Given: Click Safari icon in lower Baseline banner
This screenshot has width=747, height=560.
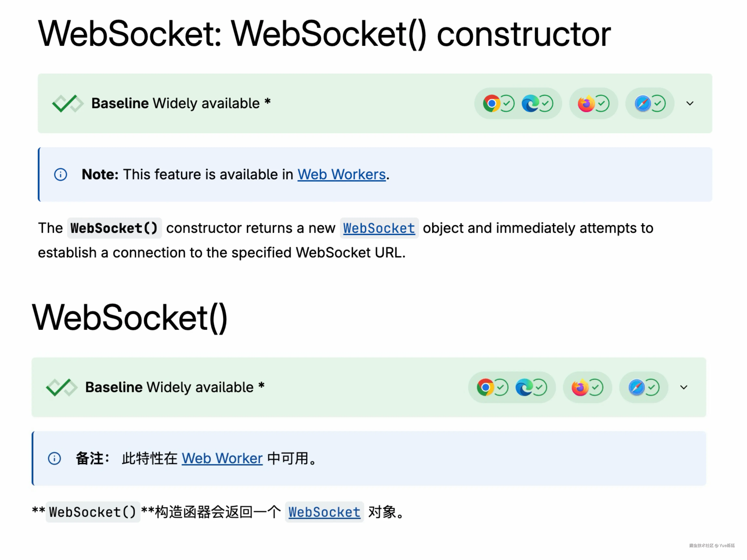Looking at the screenshot, I should tap(636, 387).
